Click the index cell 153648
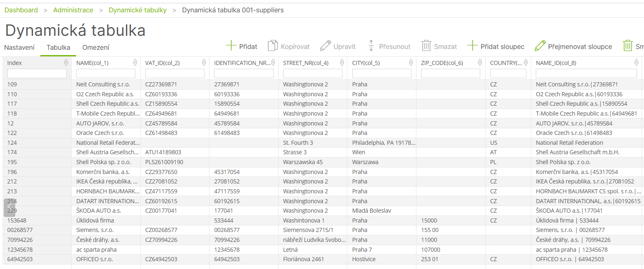644x269 pixels. pos(37,220)
